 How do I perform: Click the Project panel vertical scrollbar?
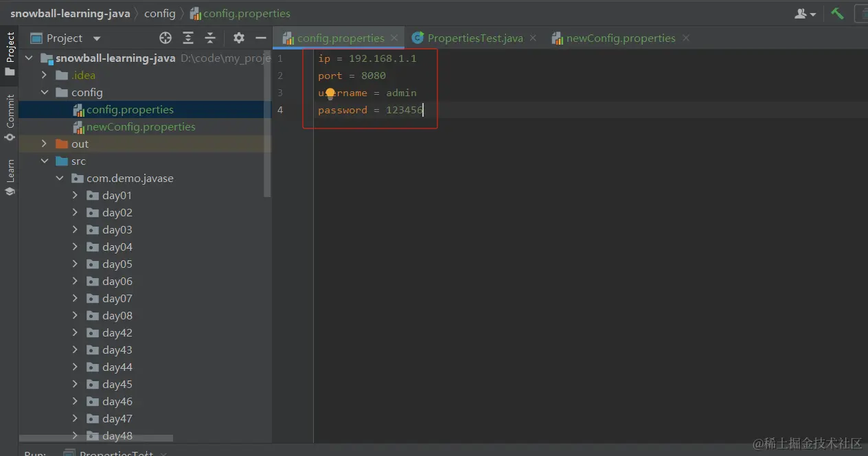pyautogui.click(x=267, y=124)
